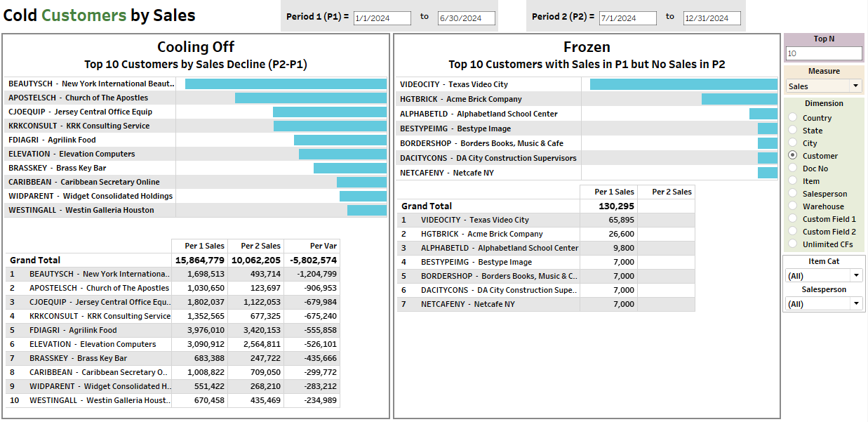Select the Per 2 Sales header in Cooling Off table
868x422 pixels.
260,246
